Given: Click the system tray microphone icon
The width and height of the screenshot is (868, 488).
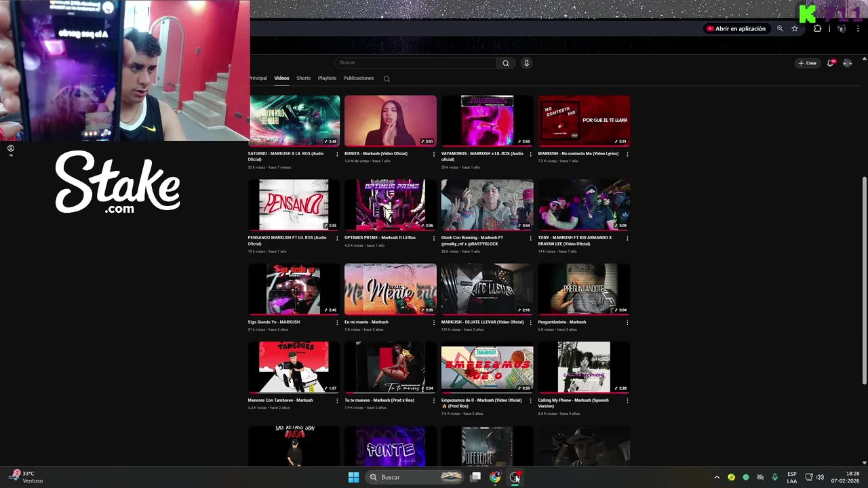Looking at the screenshot, I should coord(774,477).
